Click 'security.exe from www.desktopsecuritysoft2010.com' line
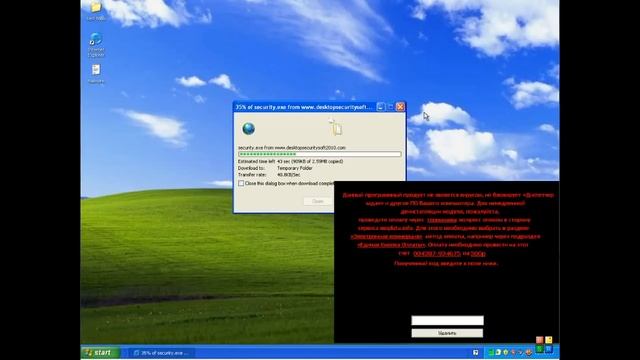 click(291, 148)
